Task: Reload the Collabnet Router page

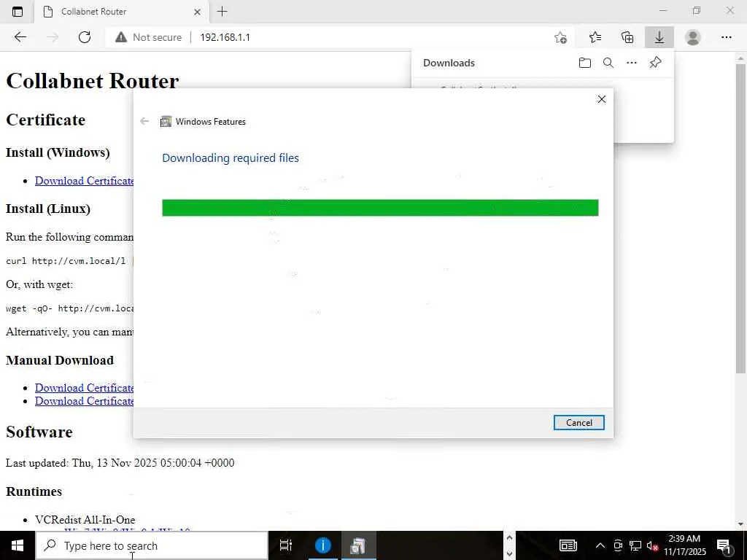Action: pyautogui.click(x=85, y=37)
